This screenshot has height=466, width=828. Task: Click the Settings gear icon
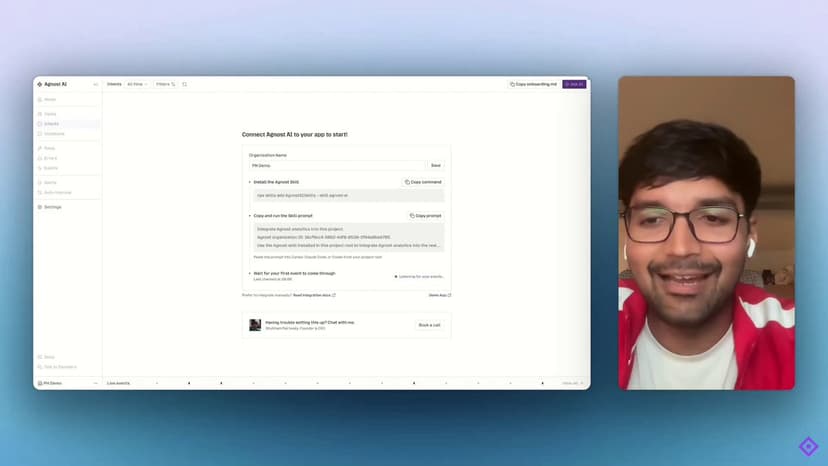40,207
